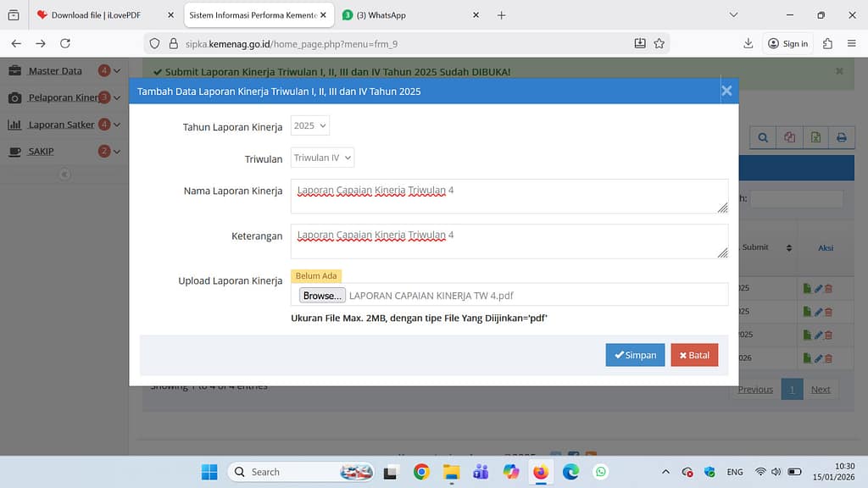Open the Triwulan dropdown selector

click(x=322, y=158)
